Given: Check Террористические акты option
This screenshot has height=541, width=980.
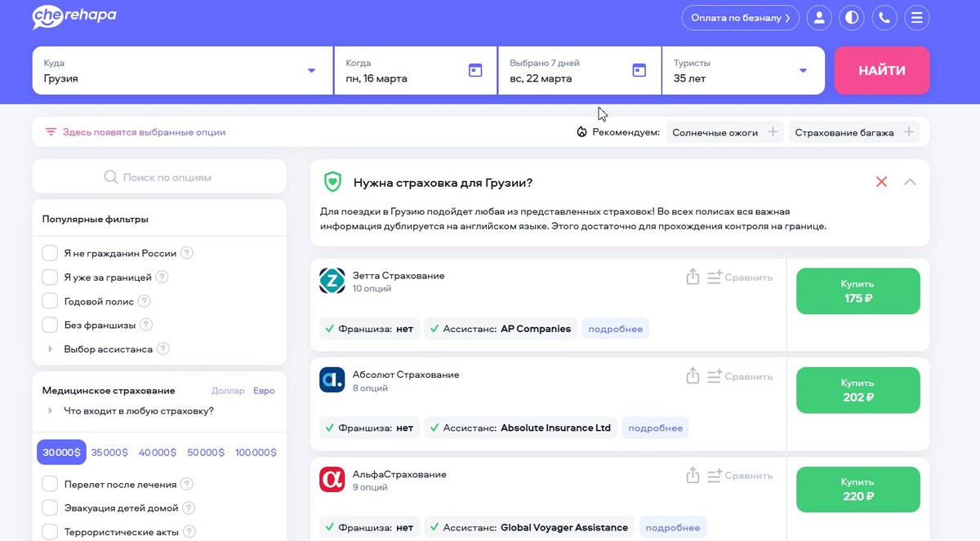Looking at the screenshot, I should 50,532.
